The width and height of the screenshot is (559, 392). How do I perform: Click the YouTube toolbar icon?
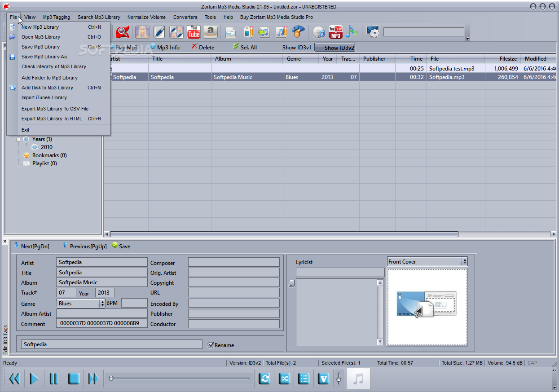coord(194,32)
